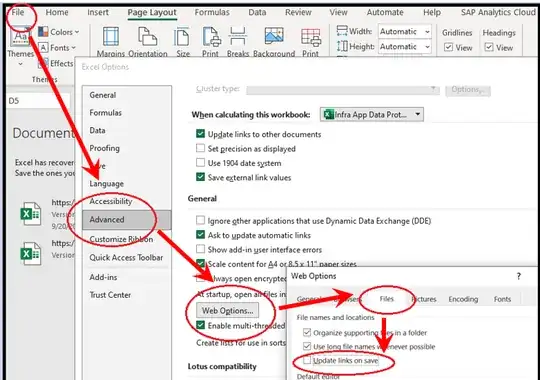The width and height of the screenshot is (540, 380).
Task: Click the Print Area icon
Action: click(x=211, y=37)
